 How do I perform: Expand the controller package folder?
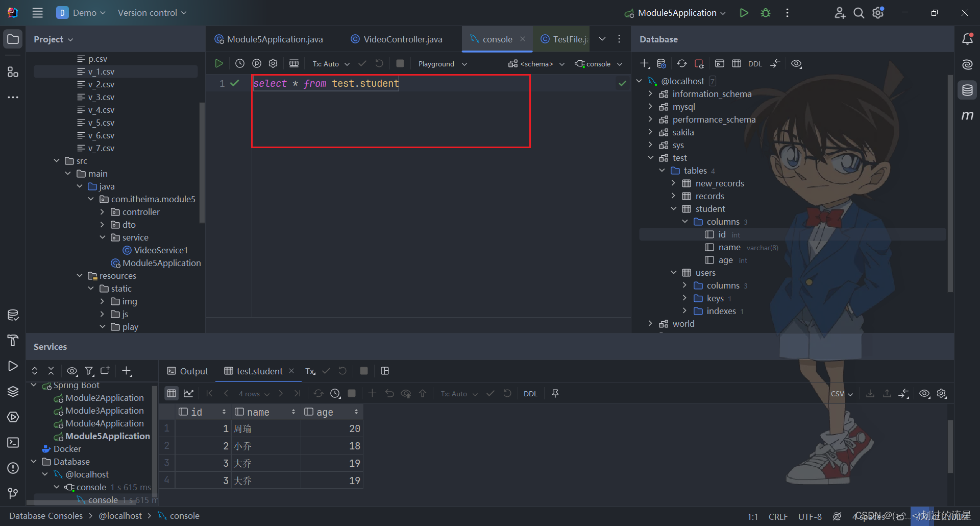(102, 212)
